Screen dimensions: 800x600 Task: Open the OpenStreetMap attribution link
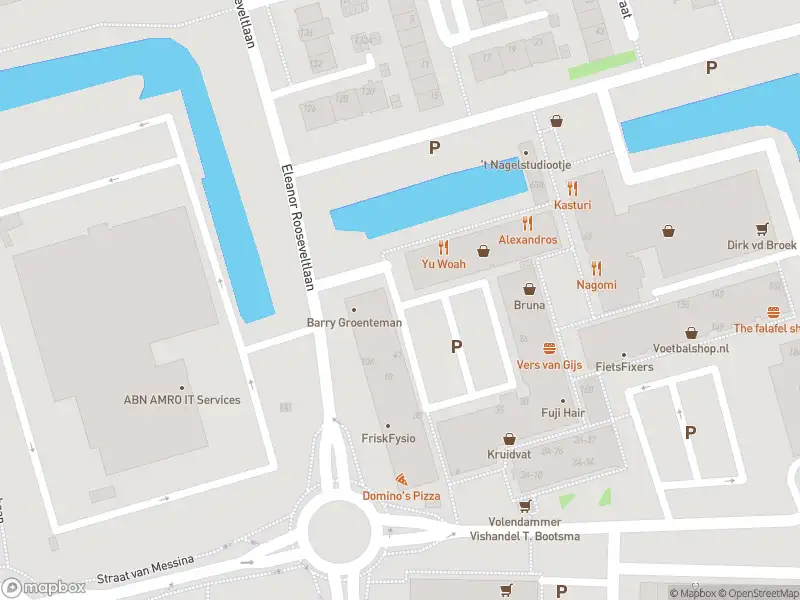point(759,593)
